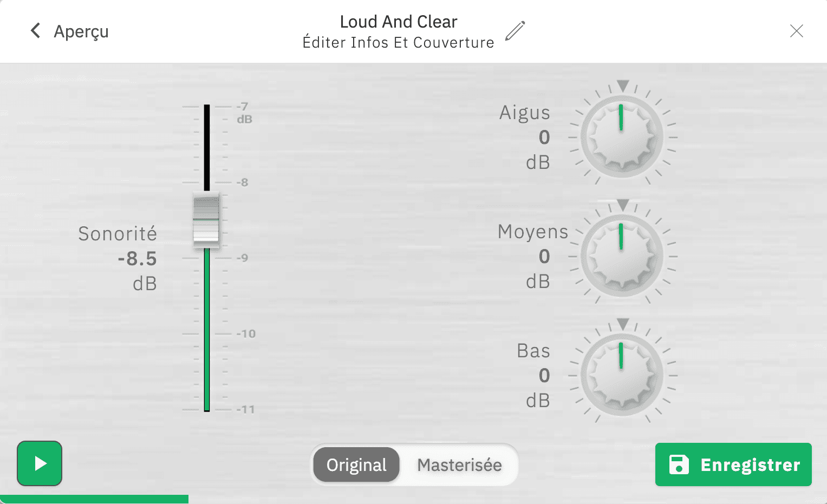The width and height of the screenshot is (827, 504).
Task: Set loudness at the -10 mark
Action: (207, 334)
